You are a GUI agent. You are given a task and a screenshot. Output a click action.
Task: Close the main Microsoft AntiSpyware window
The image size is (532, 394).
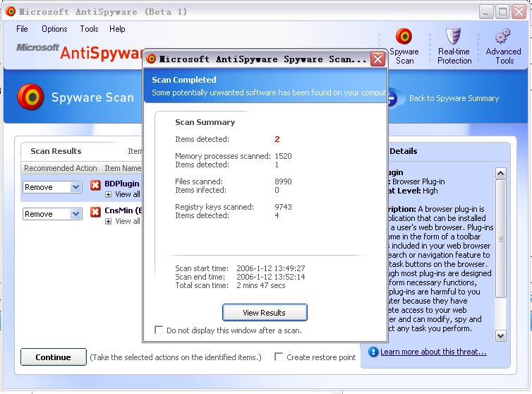[x=519, y=12]
